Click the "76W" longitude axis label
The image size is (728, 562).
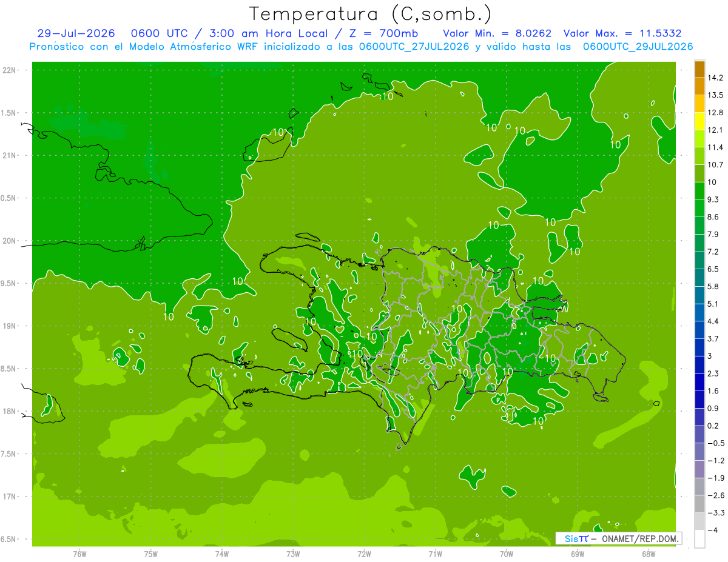pos(79,554)
